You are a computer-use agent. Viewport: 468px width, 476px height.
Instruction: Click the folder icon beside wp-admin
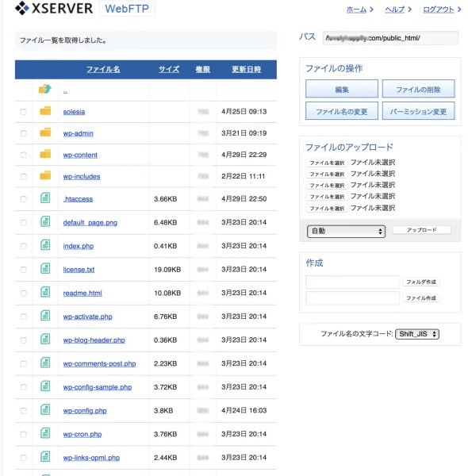[x=45, y=132]
